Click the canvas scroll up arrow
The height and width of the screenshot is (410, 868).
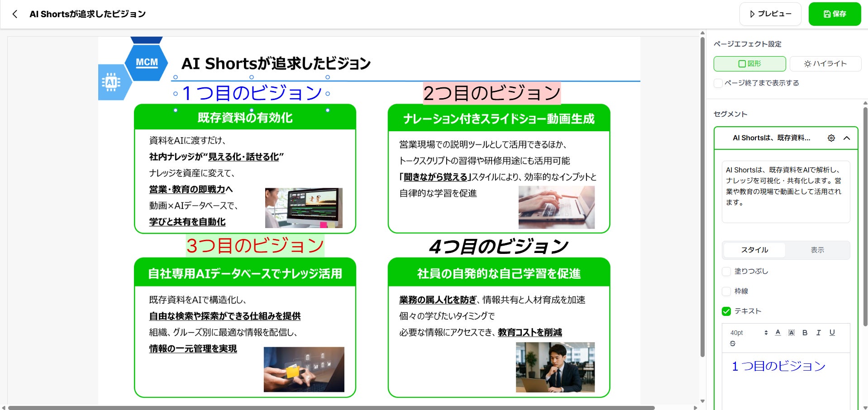[702, 33]
